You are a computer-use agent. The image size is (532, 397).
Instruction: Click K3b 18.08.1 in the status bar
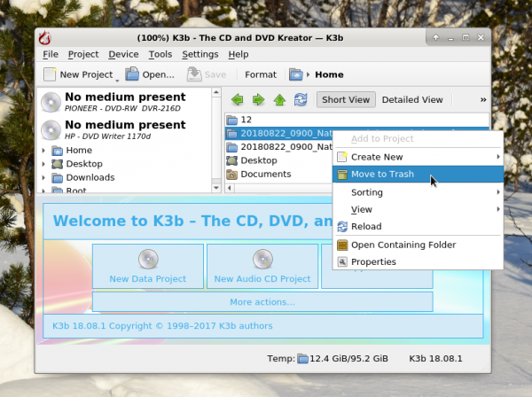click(435, 359)
